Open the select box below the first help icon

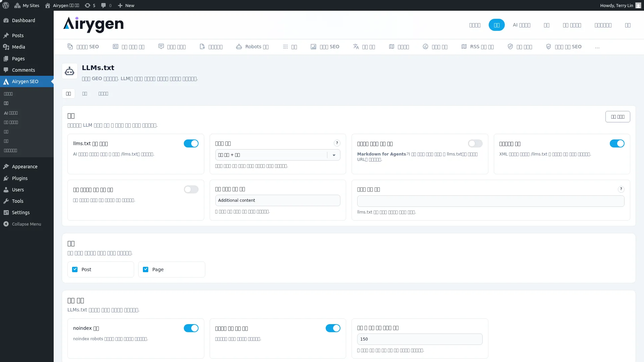tap(278, 155)
